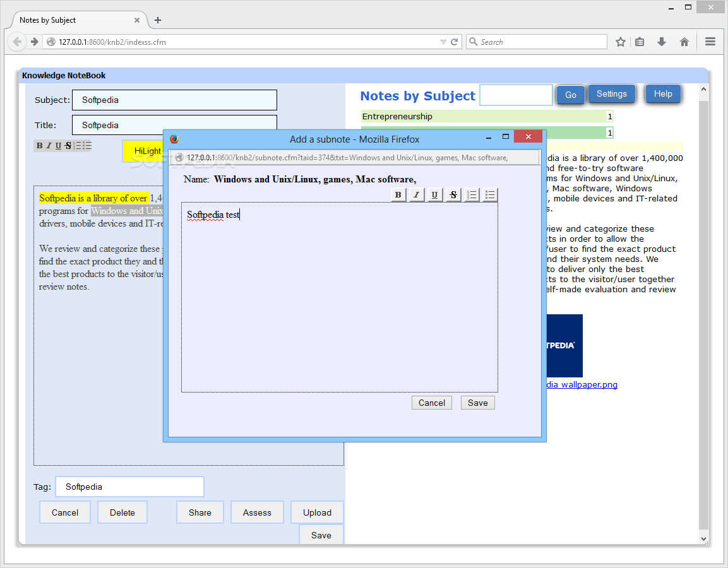Open the downloads arrow icon
This screenshot has width=728, height=568.
click(662, 42)
